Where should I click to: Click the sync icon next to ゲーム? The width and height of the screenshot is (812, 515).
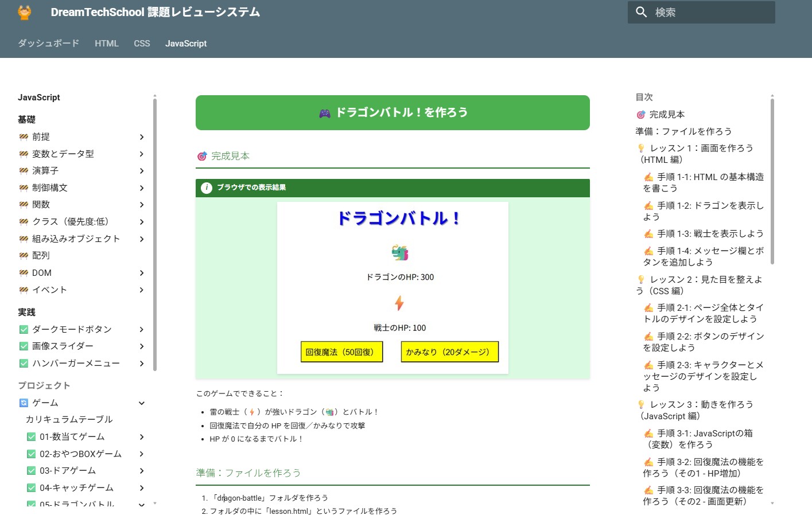pyautogui.click(x=23, y=403)
